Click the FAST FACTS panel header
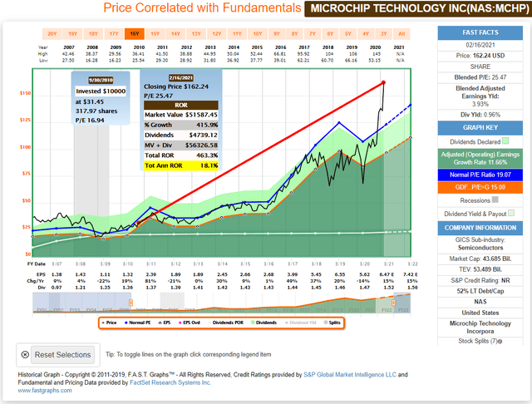Viewport: 532px width, 404px height. (x=480, y=33)
